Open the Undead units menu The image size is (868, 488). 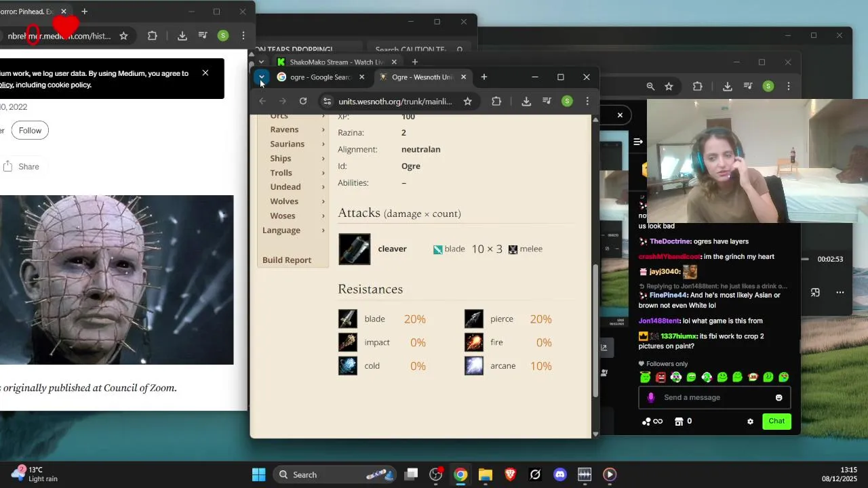tap(285, 187)
